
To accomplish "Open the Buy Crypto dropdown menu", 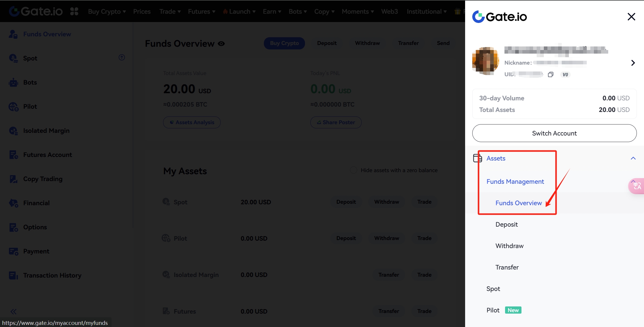I will click(107, 12).
